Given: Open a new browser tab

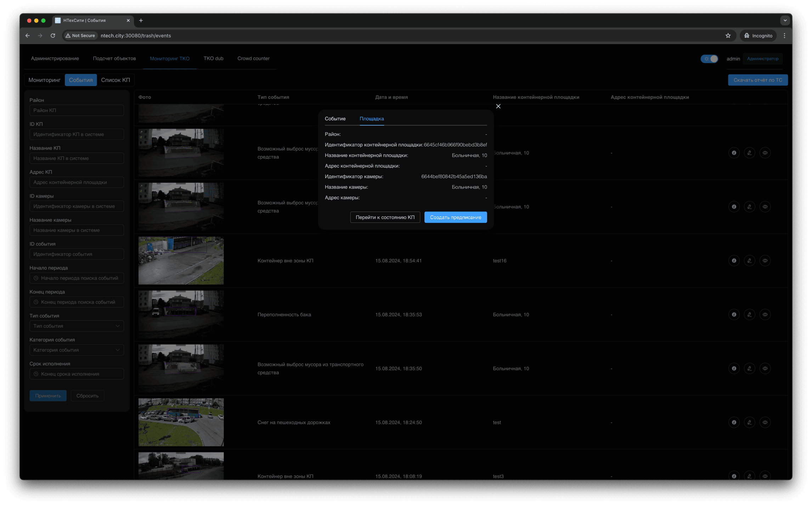Looking at the screenshot, I should tap(141, 21).
